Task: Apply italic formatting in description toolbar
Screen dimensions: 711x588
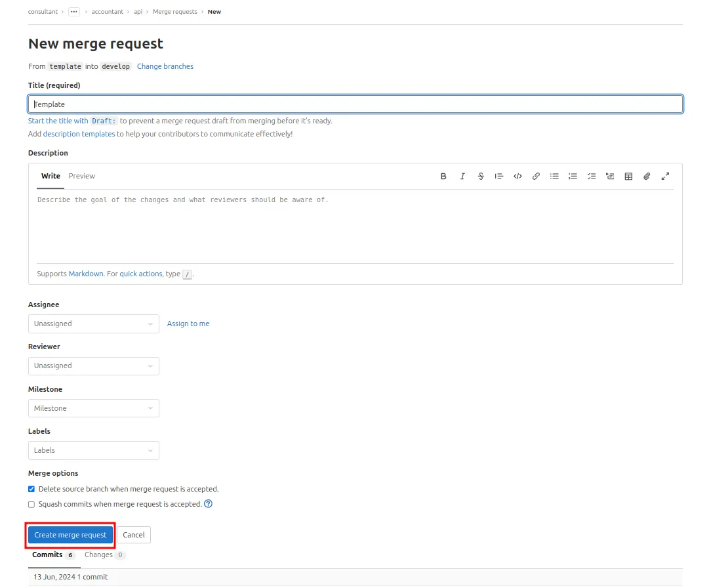Action: 462,177
